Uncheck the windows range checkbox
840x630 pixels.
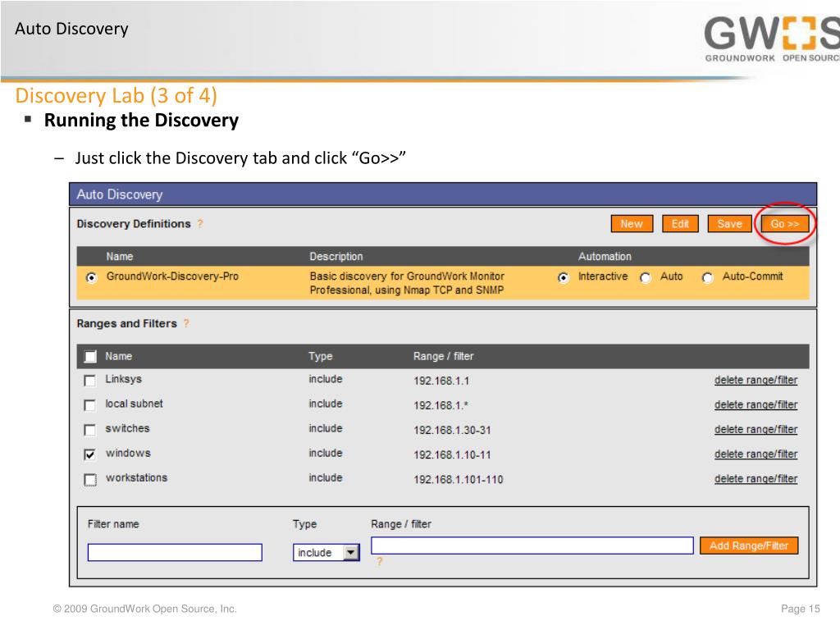pos(91,454)
